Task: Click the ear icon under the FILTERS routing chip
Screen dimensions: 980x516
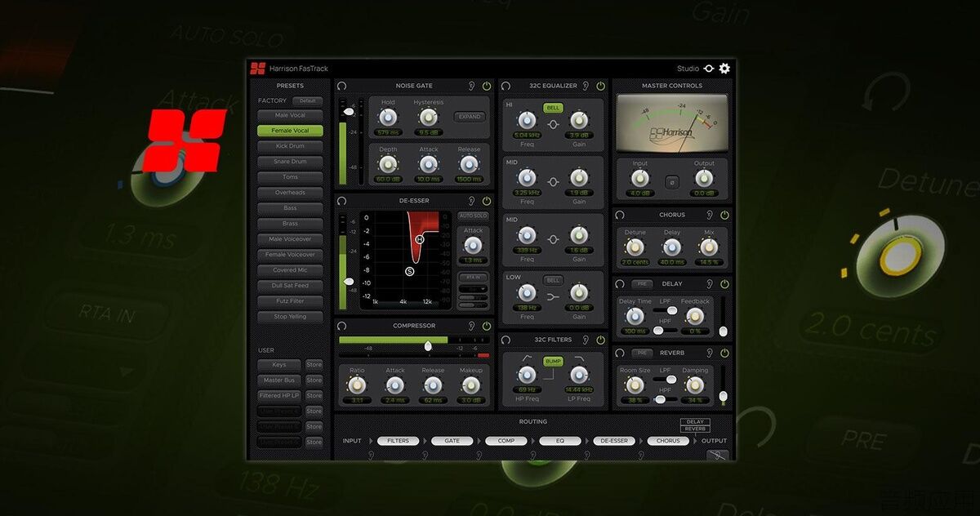Action: click(372, 456)
